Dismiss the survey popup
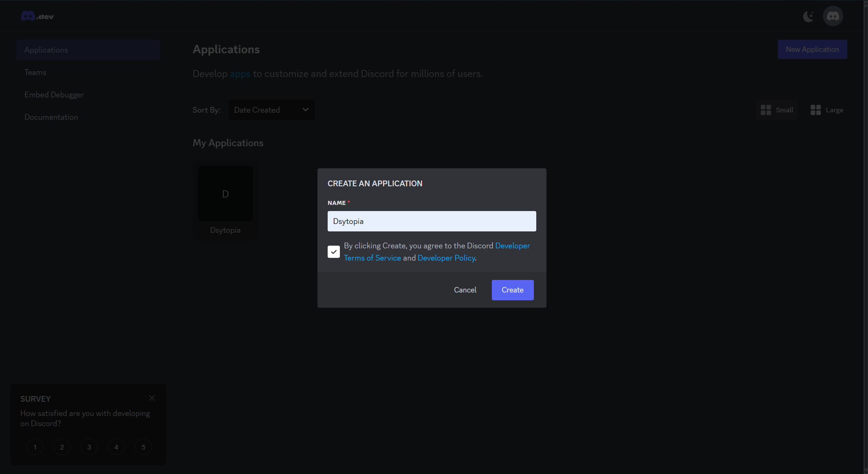Screen dimensions: 868x474 152,398
